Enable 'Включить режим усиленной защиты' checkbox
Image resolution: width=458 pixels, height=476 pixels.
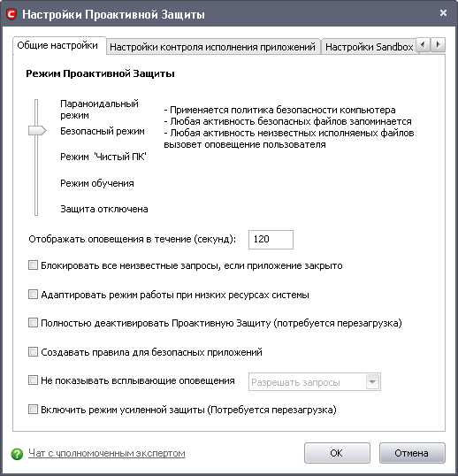pos(33,410)
